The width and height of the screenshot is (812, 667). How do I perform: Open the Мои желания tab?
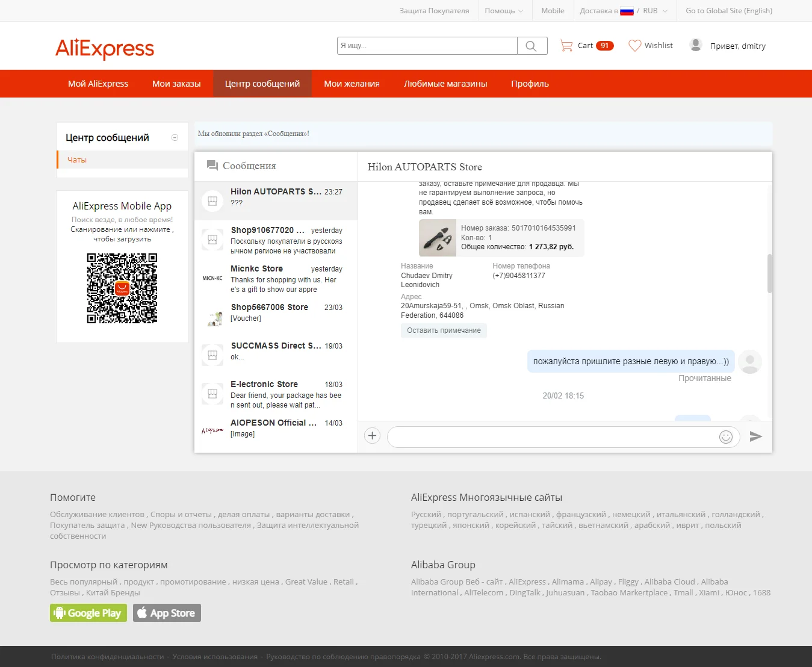tap(352, 84)
